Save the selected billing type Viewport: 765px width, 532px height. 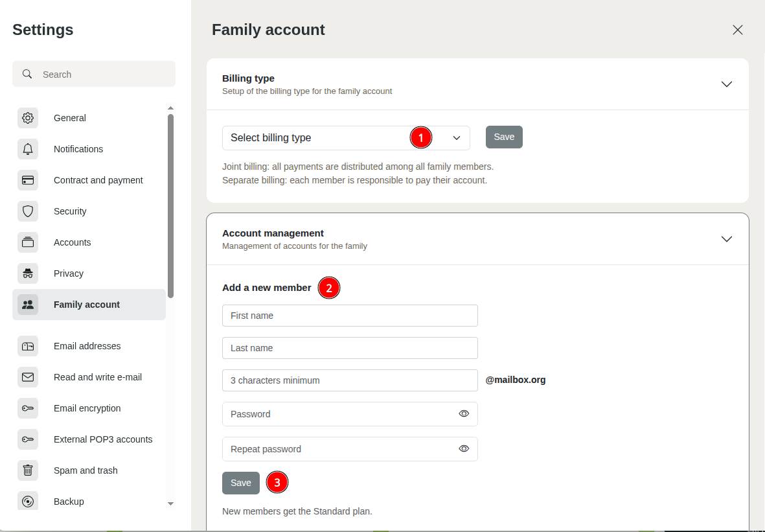504,137
